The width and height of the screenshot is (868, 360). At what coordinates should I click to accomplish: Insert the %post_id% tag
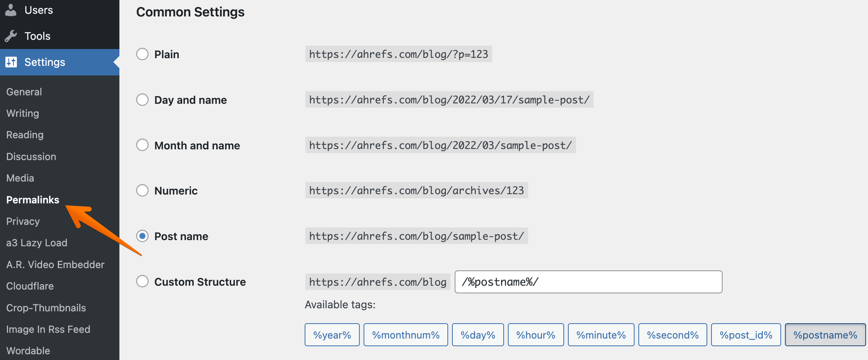pos(746,334)
